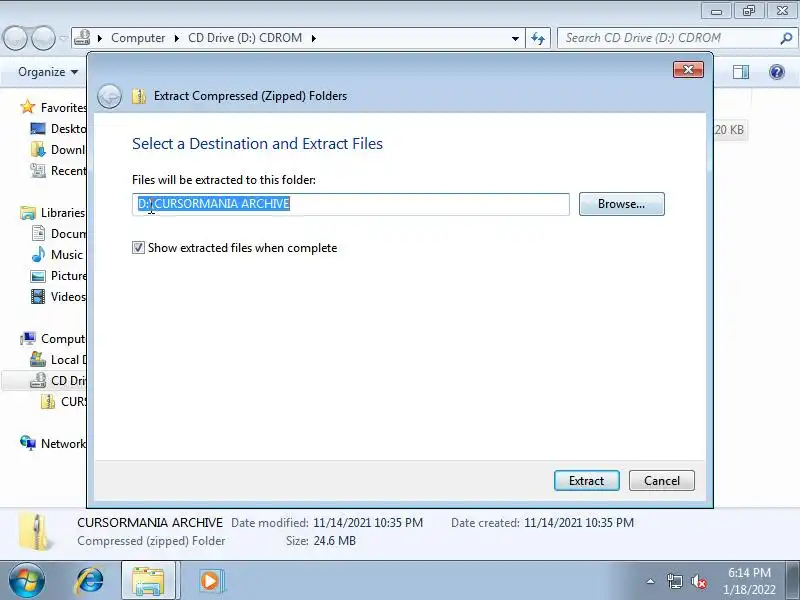Click the Network globe icon
This screenshot has height=600, width=800.
point(28,443)
